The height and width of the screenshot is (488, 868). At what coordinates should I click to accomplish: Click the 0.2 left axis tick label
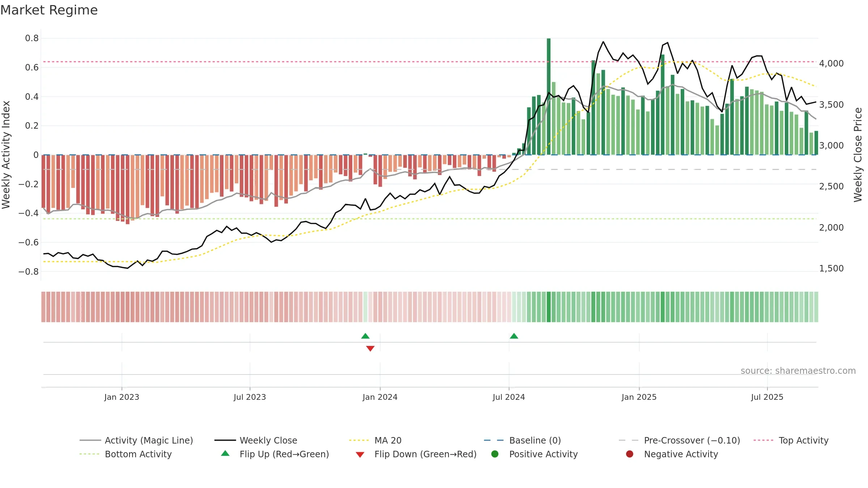click(x=32, y=126)
